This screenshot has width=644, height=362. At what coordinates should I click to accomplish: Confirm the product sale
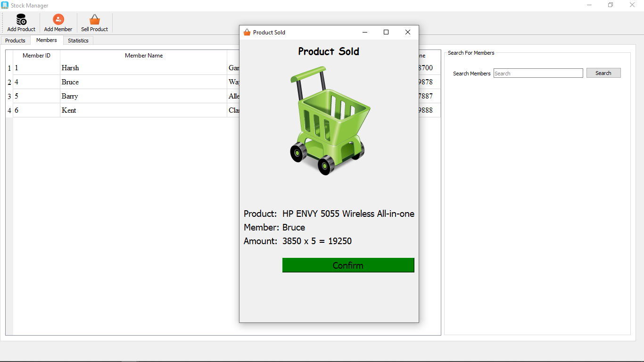click(348, 265)
